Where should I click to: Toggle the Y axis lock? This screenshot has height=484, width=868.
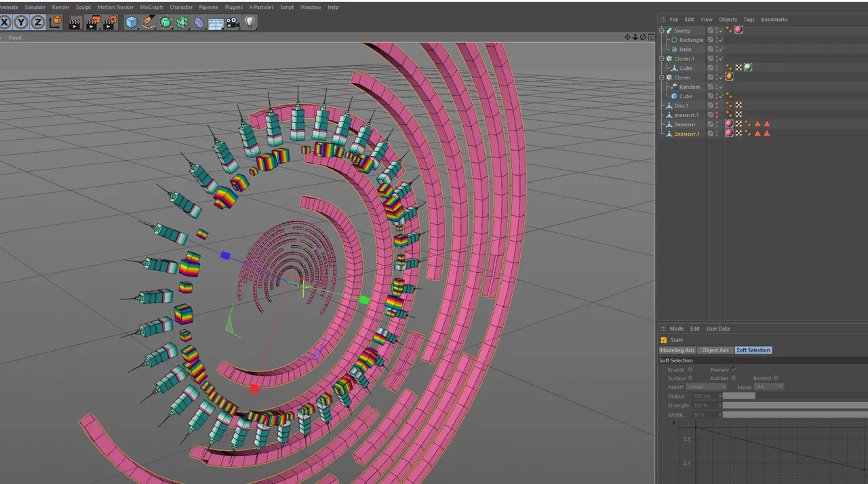[x=21, y=22]
